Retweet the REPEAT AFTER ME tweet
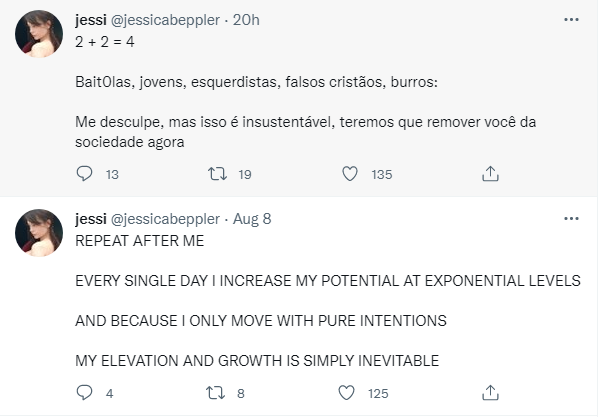 [216, 393]
